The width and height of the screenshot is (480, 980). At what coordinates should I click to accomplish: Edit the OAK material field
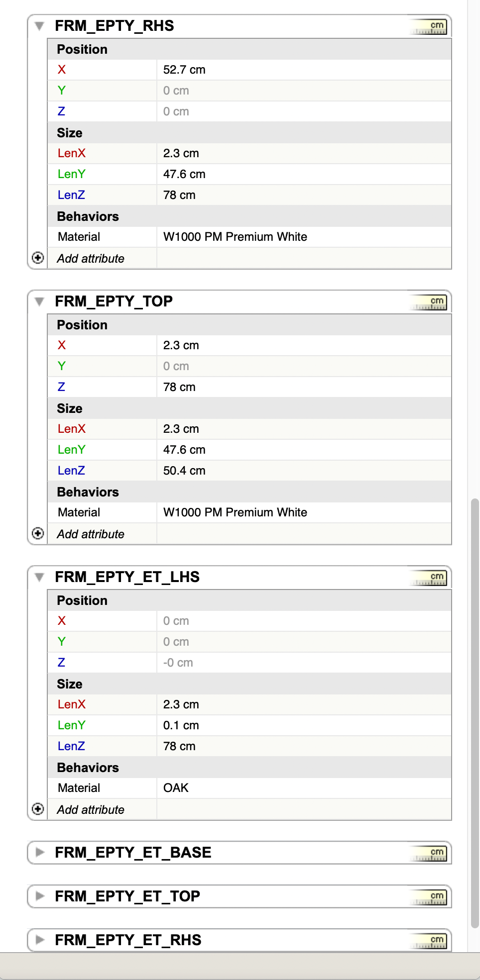303,788
